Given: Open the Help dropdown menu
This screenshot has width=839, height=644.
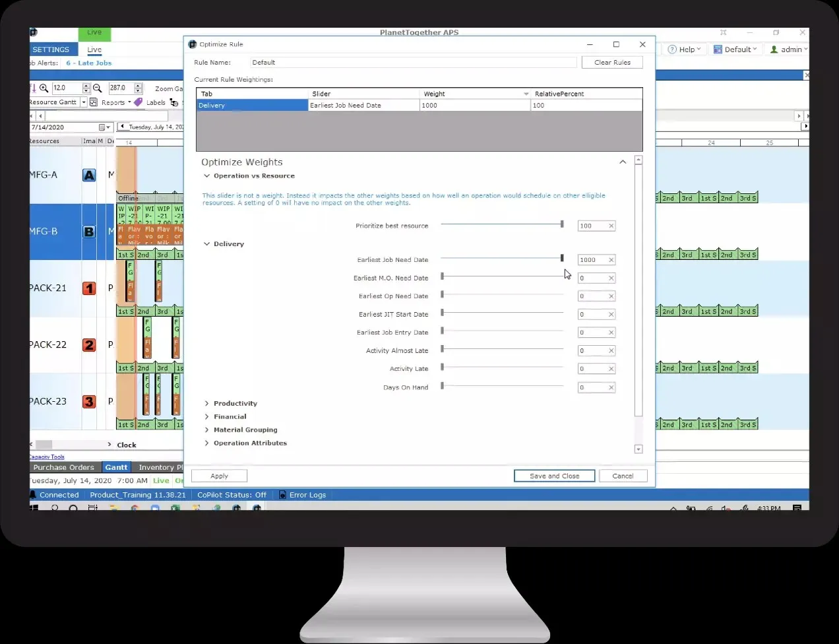Looking at the screenshot, I should [685, 49].
